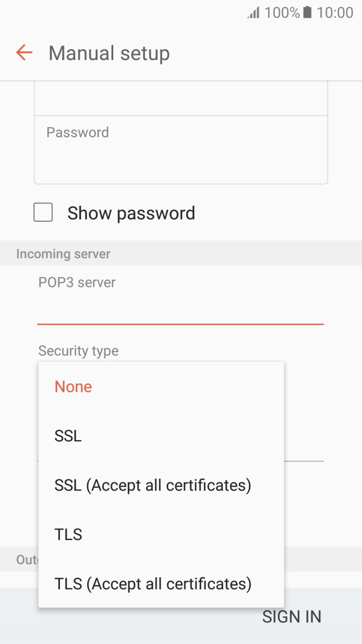Tap the empty field above Password

180,99
